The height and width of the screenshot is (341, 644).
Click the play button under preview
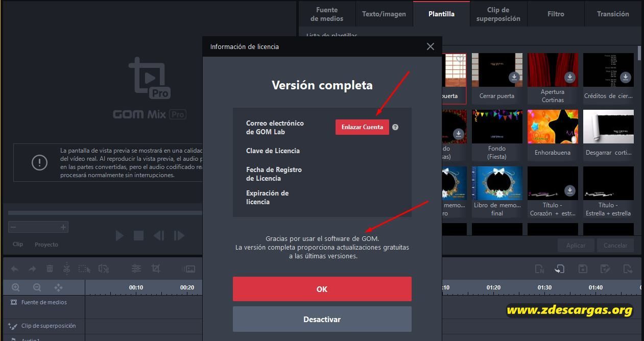click(x=119, y=235)
